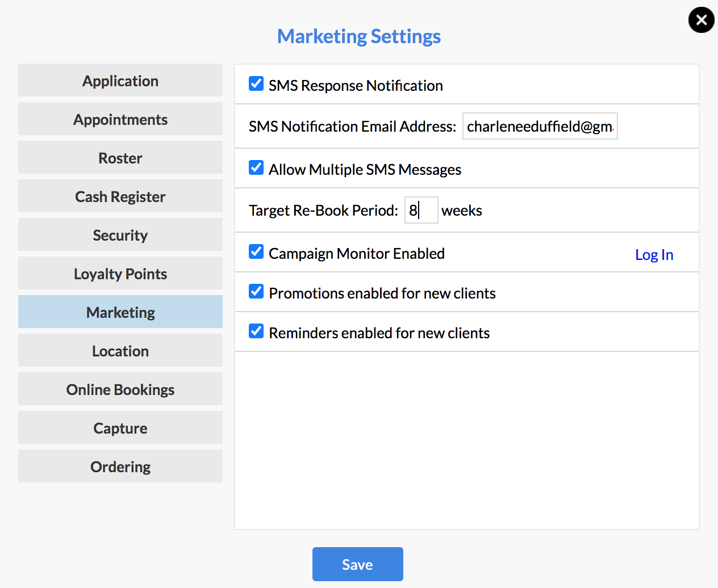Screen dimensions: 718x588
Task: Select the Roster tab
Action: point(120,158)
